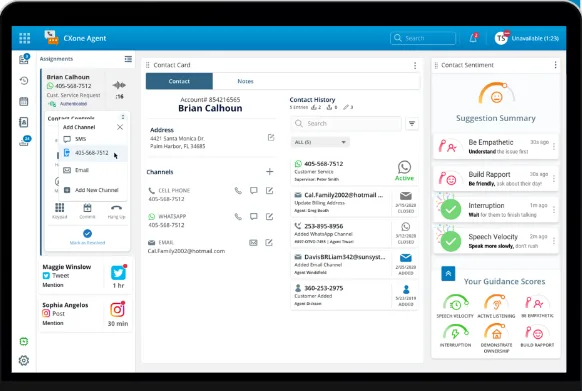This screenshot has width=582, height=391.
Task: Click the Commit calendar control
Action: tap(88, 211)
